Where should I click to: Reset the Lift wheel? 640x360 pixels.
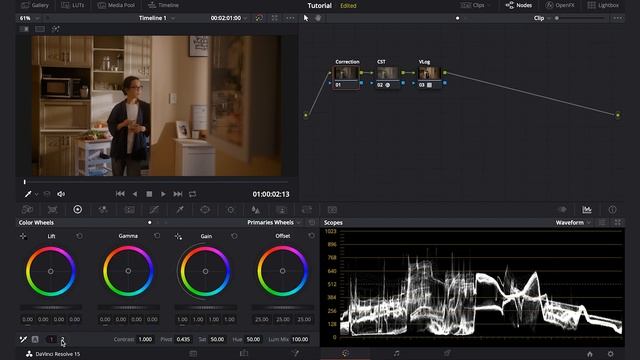tap(79, 236)
